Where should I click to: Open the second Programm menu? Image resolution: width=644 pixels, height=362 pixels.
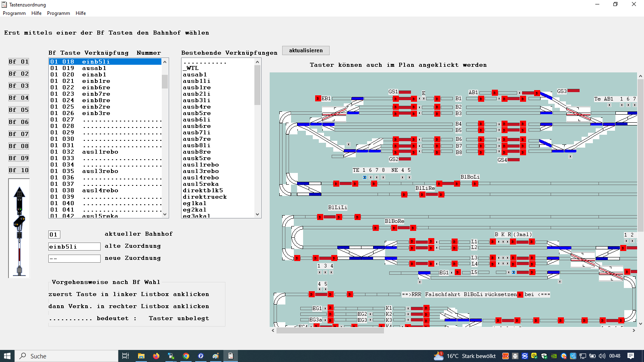(x=58, y=13)
